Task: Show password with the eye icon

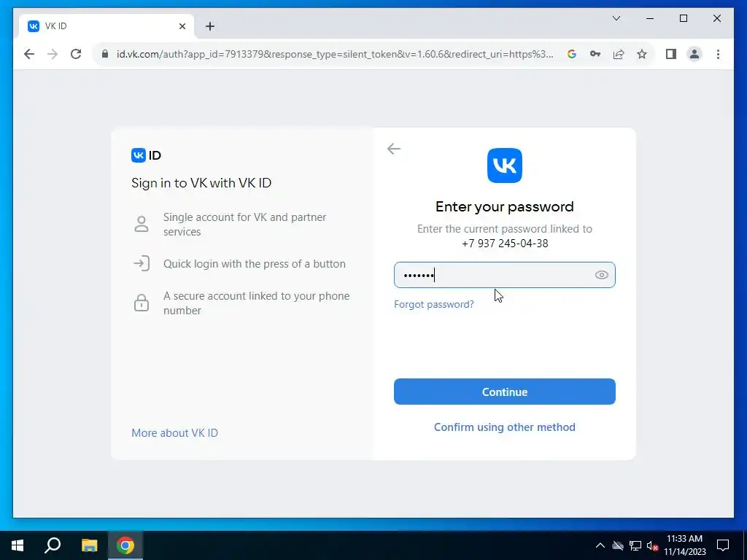Action: pos(601,275)
